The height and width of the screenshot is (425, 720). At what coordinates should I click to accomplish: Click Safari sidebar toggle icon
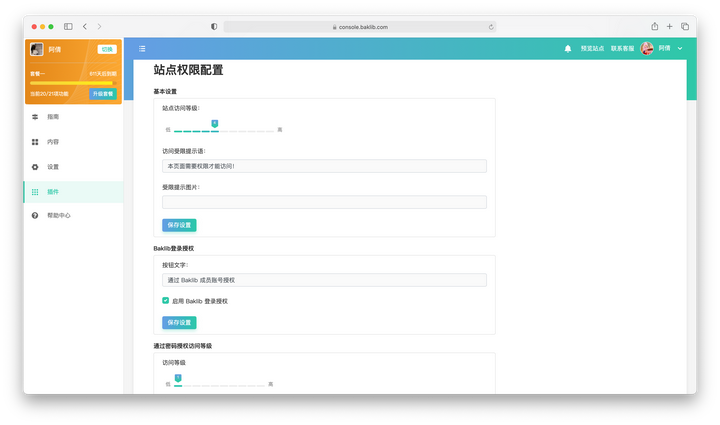pyautogui.click(x=68, y=27)
